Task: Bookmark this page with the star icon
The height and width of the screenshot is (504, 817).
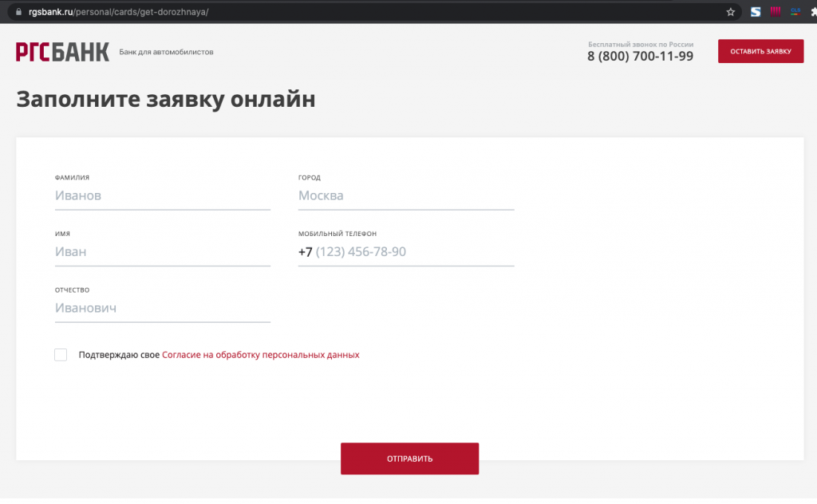Action: point(731,12)
